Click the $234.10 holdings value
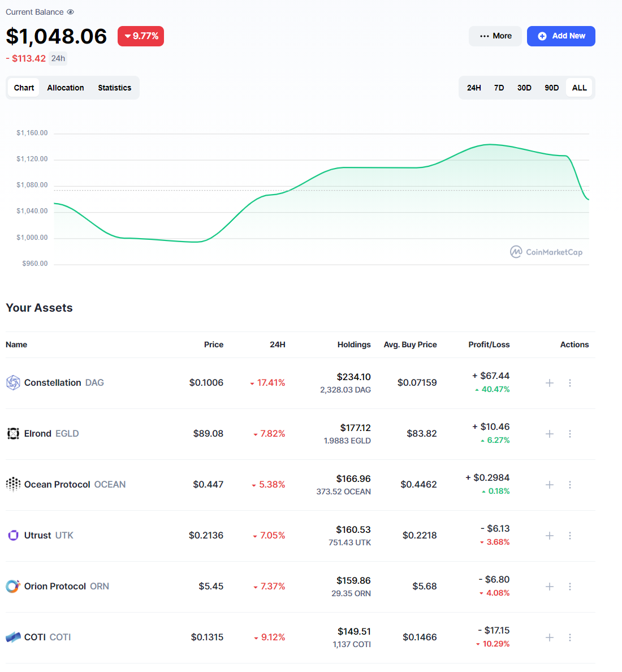This screenshot has width=622, height=672. 353,377
